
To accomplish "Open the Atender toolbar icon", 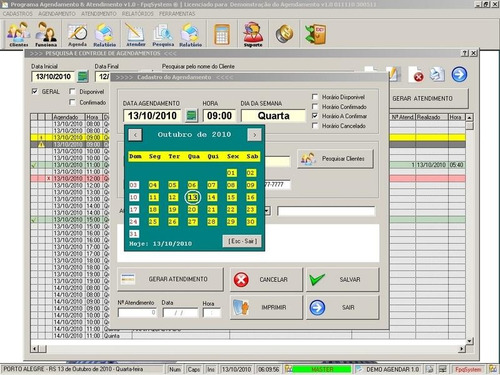I will point(135,34).
